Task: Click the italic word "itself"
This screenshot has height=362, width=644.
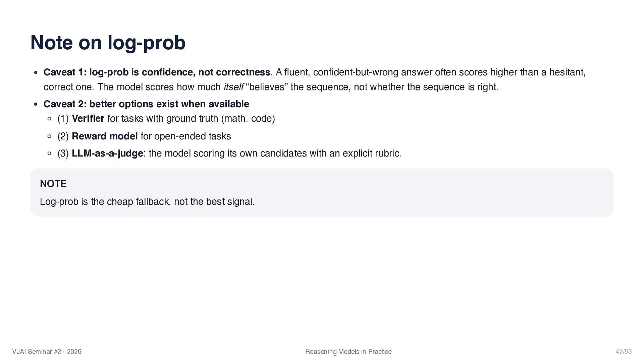Action: click(233, 87)
